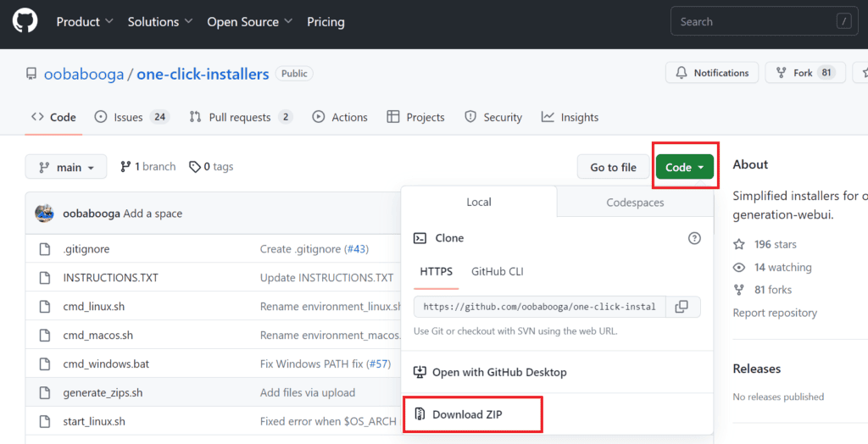The image size is (868, 444).
Task: Select the GitHub CLI tab
Action: [x=497, y=271]
